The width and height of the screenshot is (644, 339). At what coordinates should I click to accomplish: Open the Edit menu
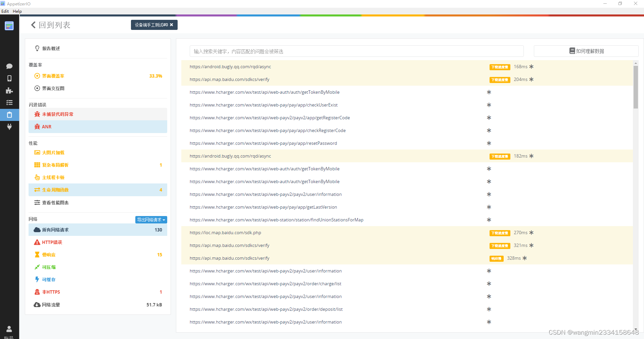click(5, 11)
